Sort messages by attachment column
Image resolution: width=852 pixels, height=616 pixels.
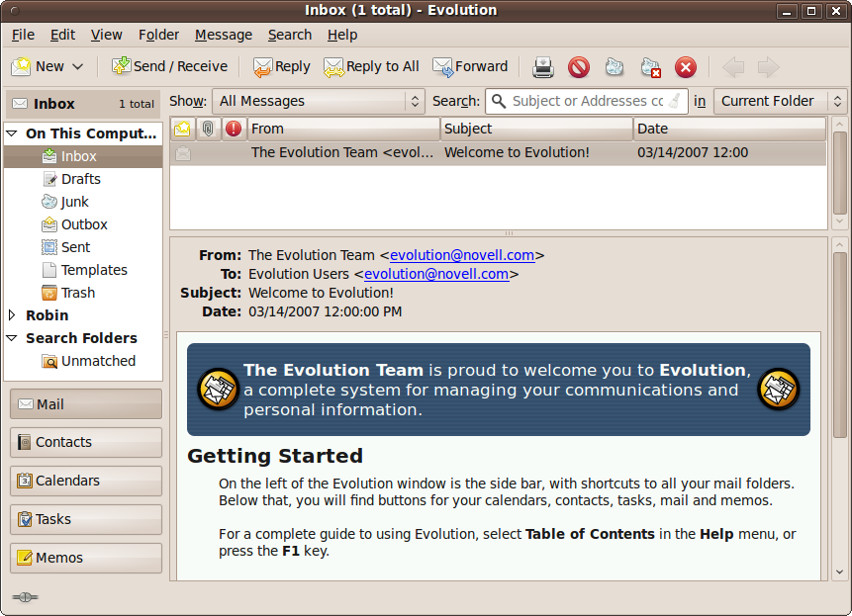click(x=209, y=129)
